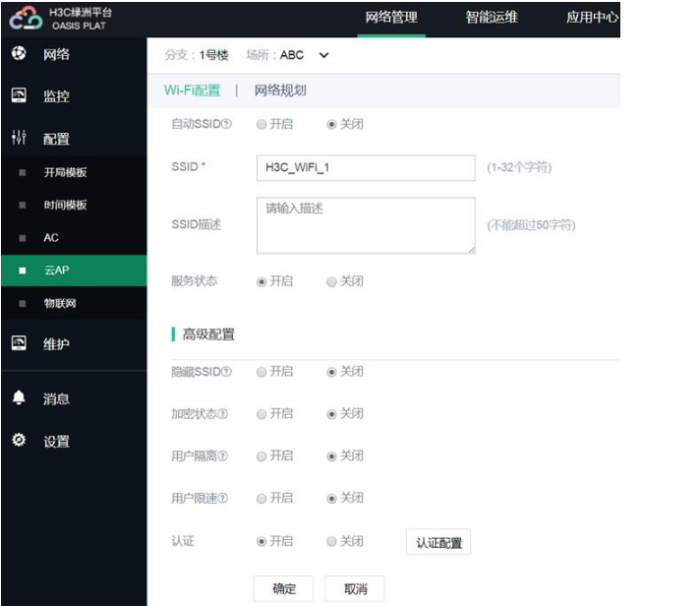This screenshot has height=606, width=700.
Task: Click the SSID描述 text area
Action: coord(366,225)
